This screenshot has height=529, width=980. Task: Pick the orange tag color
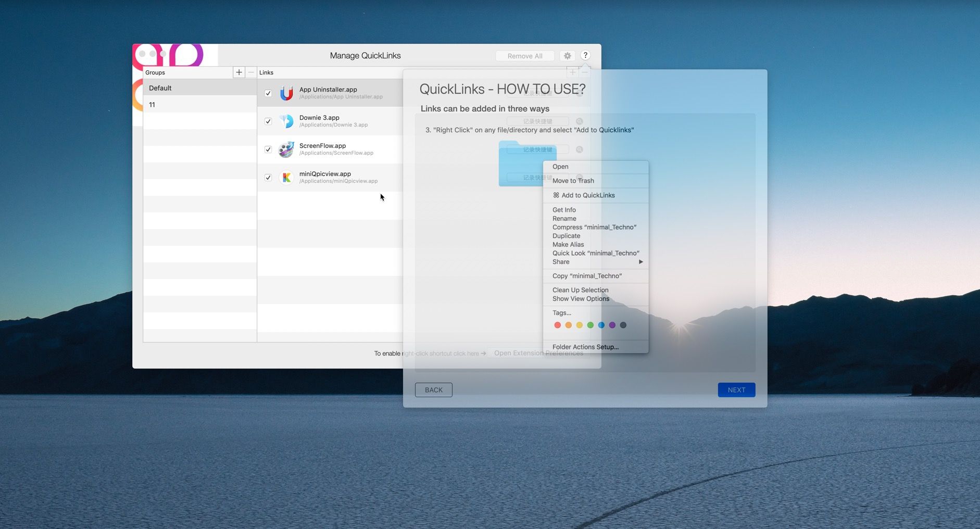click(x=569, y=325)
